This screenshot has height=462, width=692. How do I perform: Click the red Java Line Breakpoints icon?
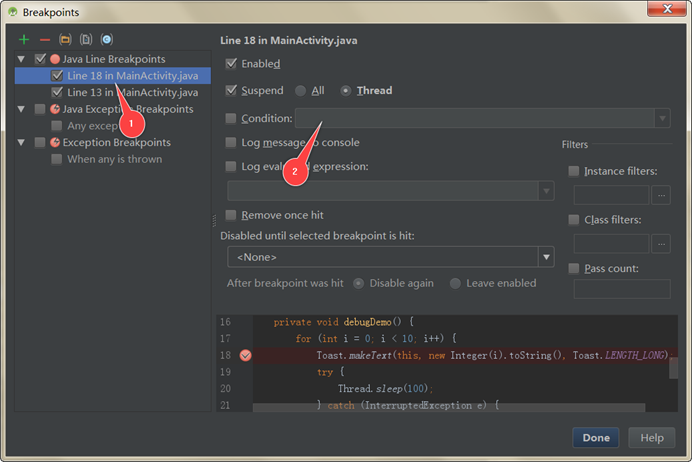55,59
